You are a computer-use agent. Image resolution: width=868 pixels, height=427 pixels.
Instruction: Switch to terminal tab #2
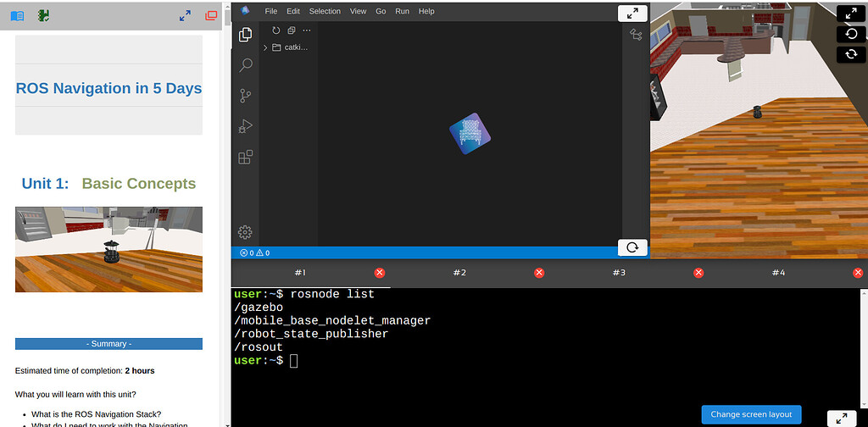459,273
